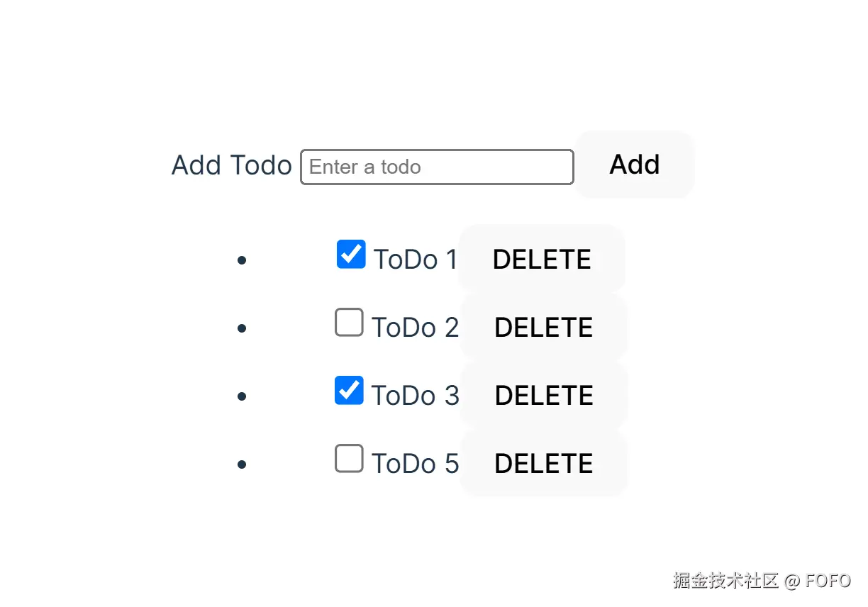Select the ToDo 5 label text

click(416, 463)
